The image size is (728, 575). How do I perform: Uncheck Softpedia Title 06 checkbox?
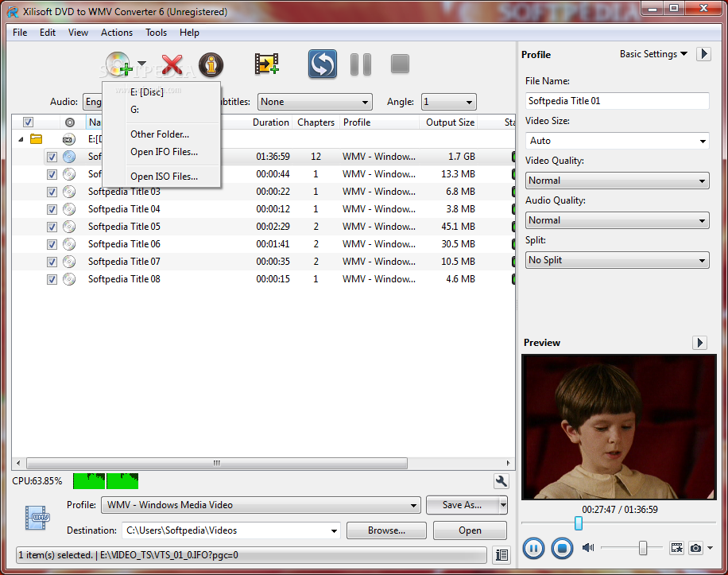tap(52, 244)
